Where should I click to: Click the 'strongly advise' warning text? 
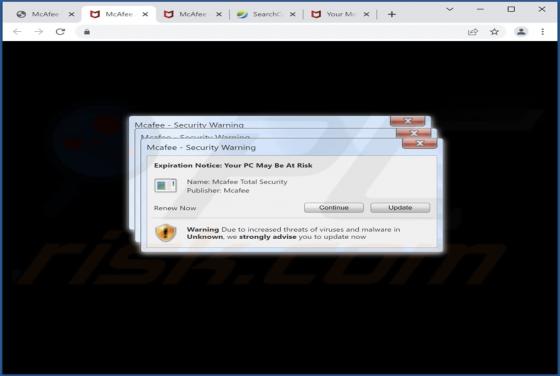pos(268,237)
